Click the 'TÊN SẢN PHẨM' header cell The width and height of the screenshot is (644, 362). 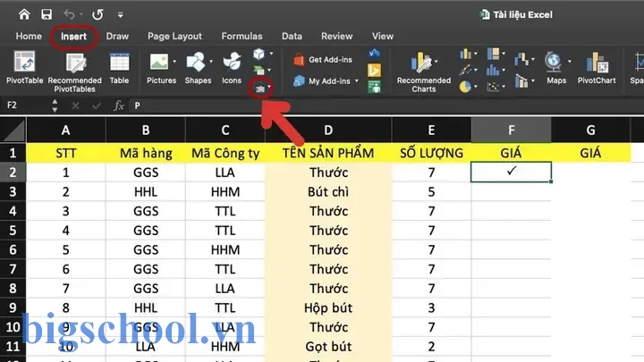(328, 153)
